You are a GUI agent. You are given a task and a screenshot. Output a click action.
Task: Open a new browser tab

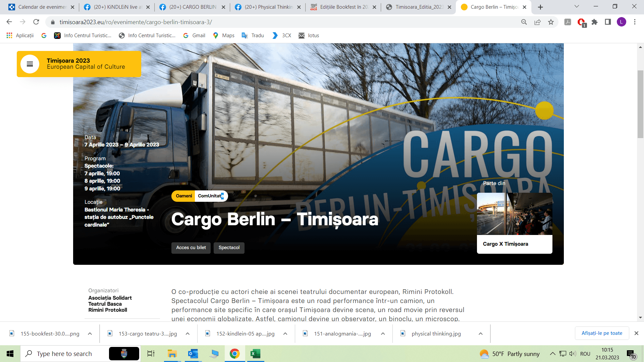(540, 7)
